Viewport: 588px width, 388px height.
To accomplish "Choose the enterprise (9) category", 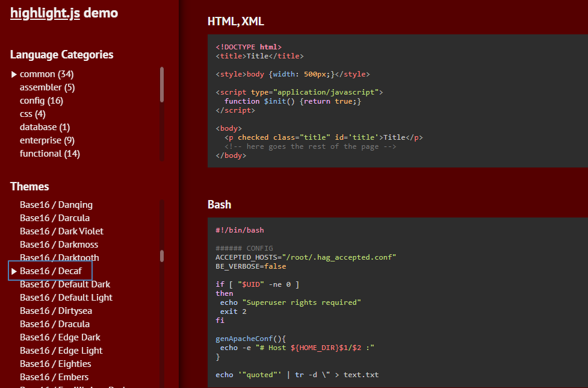I will point(48,140).
